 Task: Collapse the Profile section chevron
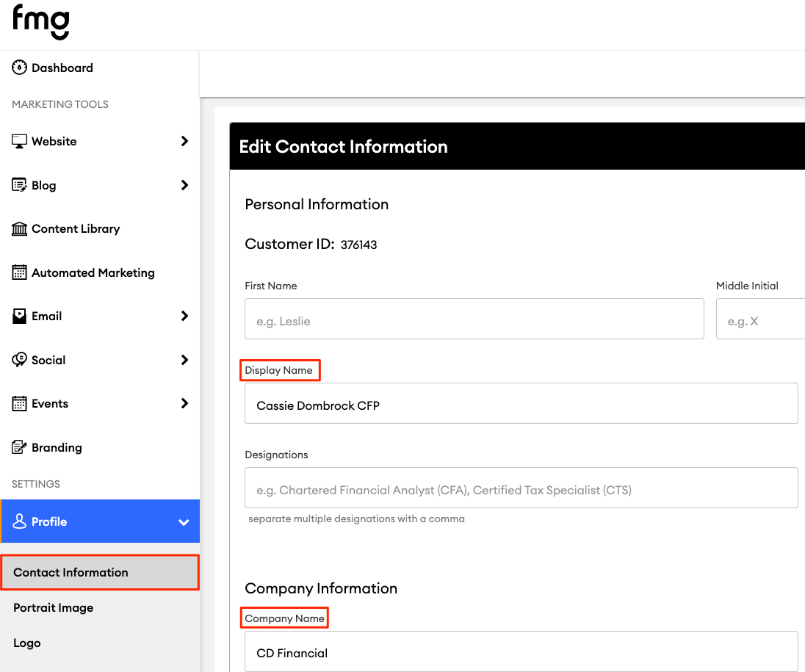(183, 521)
